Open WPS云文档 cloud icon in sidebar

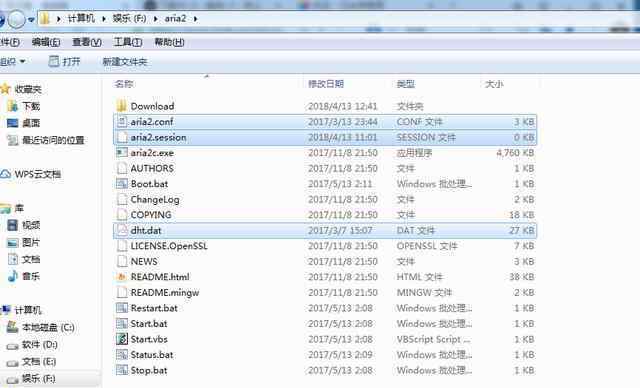pyautogui.click(x=5, y=174)
